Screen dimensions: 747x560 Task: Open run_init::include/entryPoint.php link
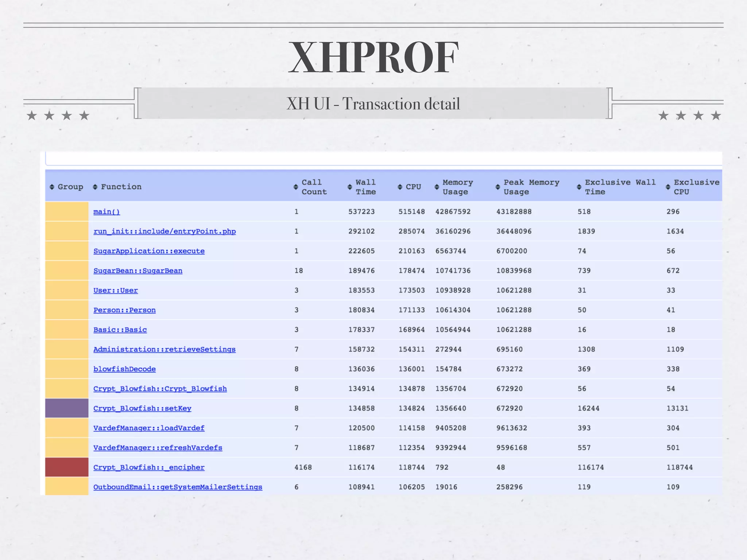165,232
